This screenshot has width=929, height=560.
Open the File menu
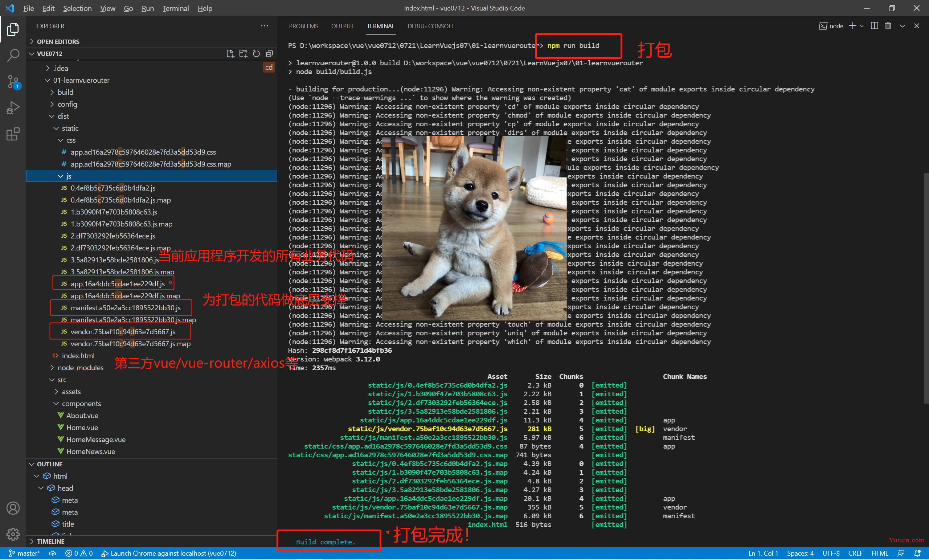tap(28, 8)
